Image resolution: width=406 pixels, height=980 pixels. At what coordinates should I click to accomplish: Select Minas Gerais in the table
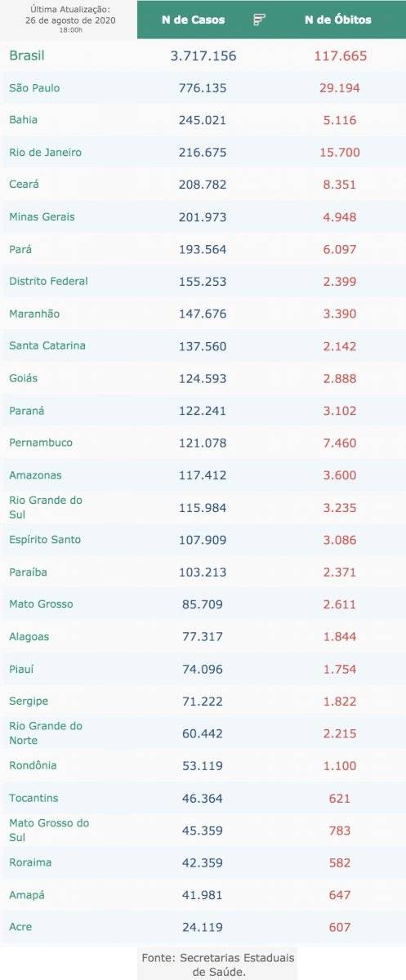point(42,216)
